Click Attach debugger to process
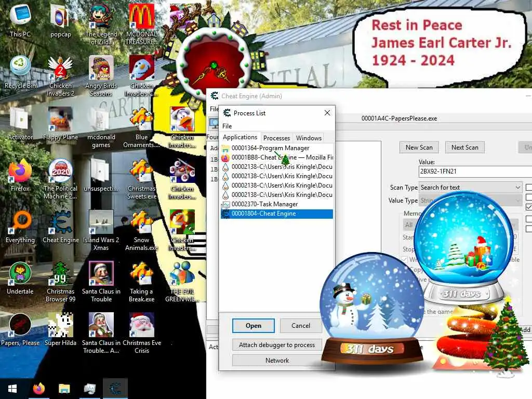The height and width of the screenshot is (399, 532). [x=277, y=345]
